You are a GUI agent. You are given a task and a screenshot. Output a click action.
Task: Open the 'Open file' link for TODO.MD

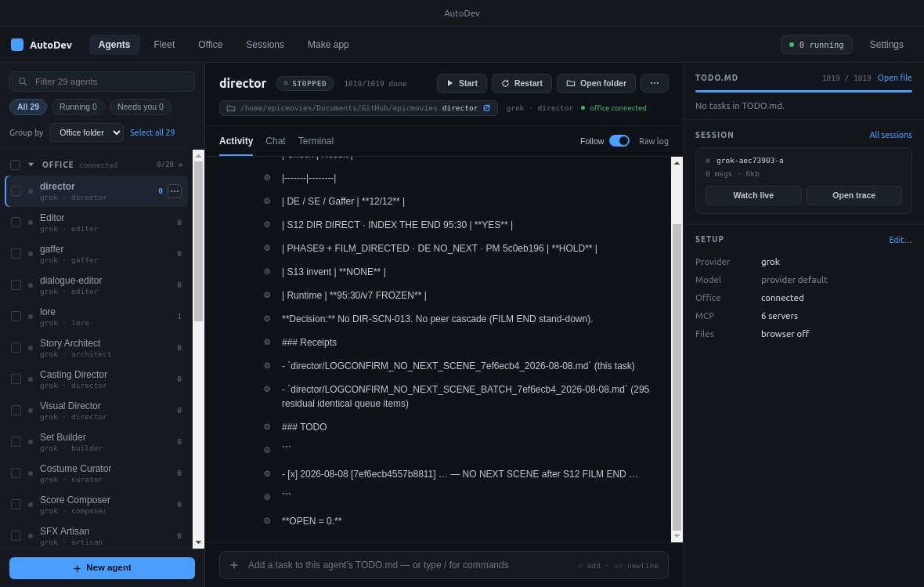pyautogui.click(x=894, y=78)
